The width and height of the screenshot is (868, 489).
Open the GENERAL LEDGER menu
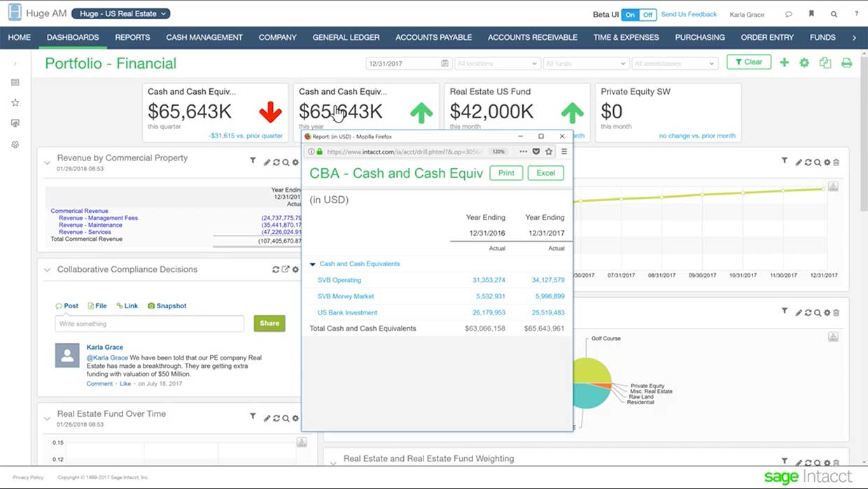click(x=346, y=37)
